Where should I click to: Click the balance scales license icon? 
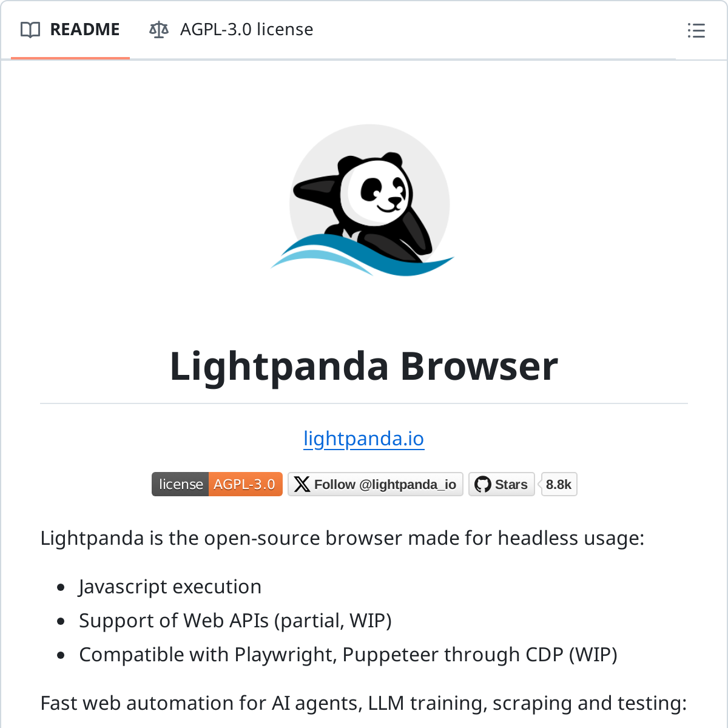(159, 30)
